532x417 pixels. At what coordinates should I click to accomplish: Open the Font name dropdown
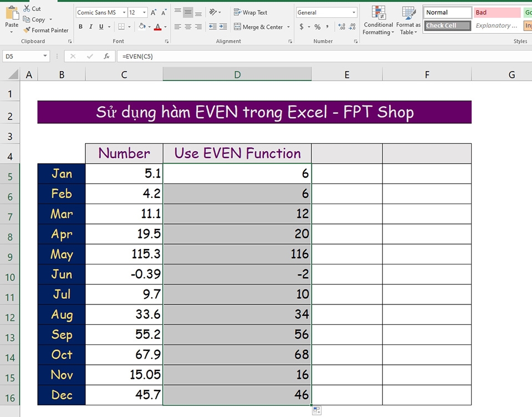point(124,13)
